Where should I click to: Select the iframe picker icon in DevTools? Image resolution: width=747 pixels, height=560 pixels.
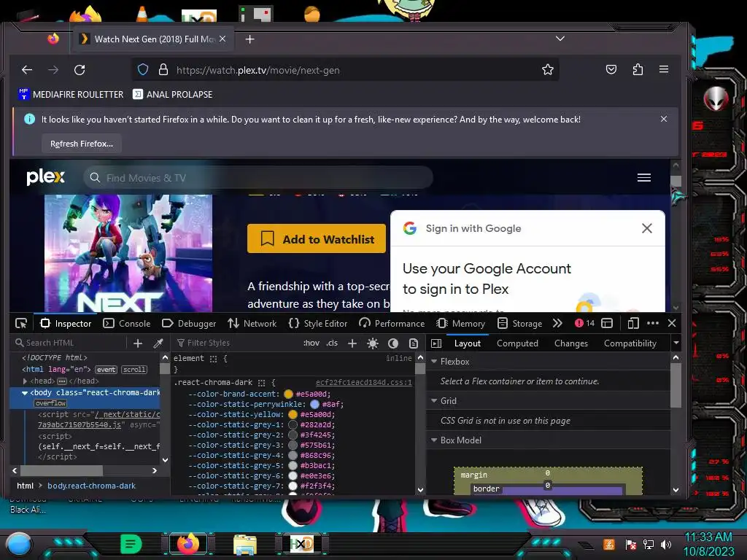(607, 323)
